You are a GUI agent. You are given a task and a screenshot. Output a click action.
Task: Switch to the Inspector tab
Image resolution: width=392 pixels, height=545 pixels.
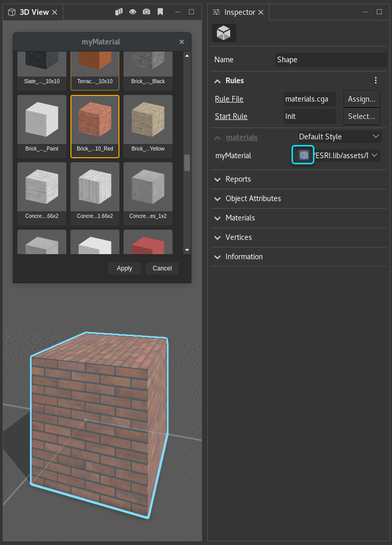(239, 12)
